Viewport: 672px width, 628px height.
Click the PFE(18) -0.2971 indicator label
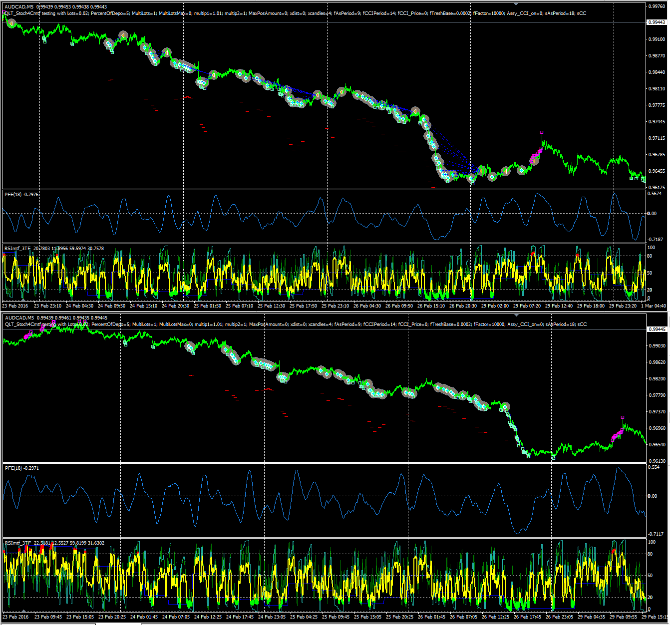(x=21, y=468)
